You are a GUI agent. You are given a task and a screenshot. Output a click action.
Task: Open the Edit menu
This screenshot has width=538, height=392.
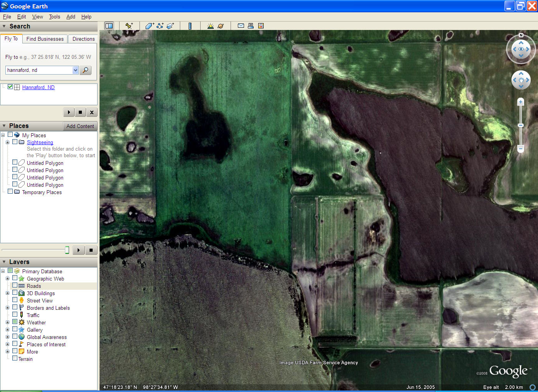tap(22, 17)
